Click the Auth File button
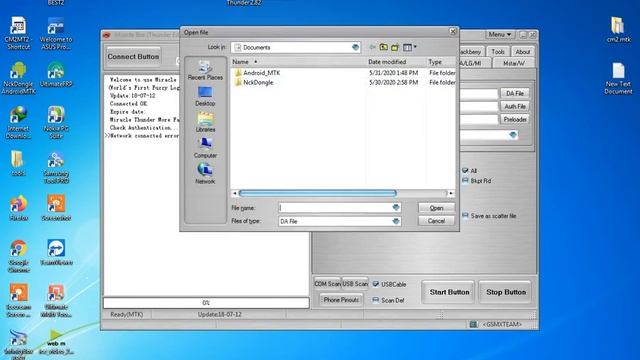The width and height of the screenshot is (640, 360). tap(515, 107)
